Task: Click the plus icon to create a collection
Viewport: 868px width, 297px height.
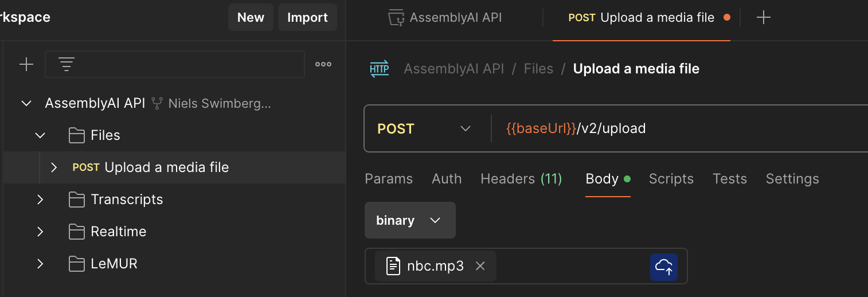Action: [26, 64]
